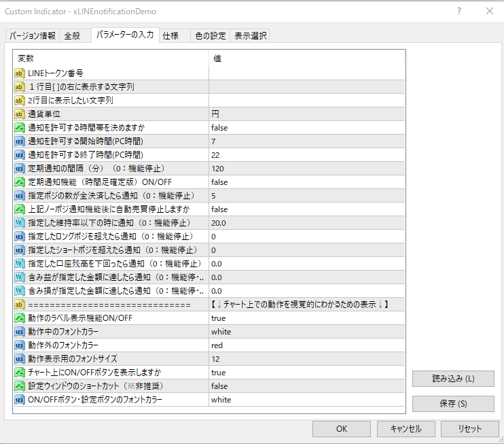
Task: Click the 123 icon beside 定期通知の間隔（分）
Action: pos(19,169)
